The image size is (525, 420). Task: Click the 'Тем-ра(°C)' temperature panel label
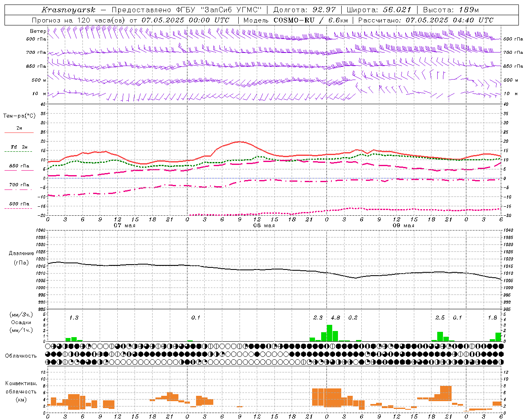pos(19,116)
